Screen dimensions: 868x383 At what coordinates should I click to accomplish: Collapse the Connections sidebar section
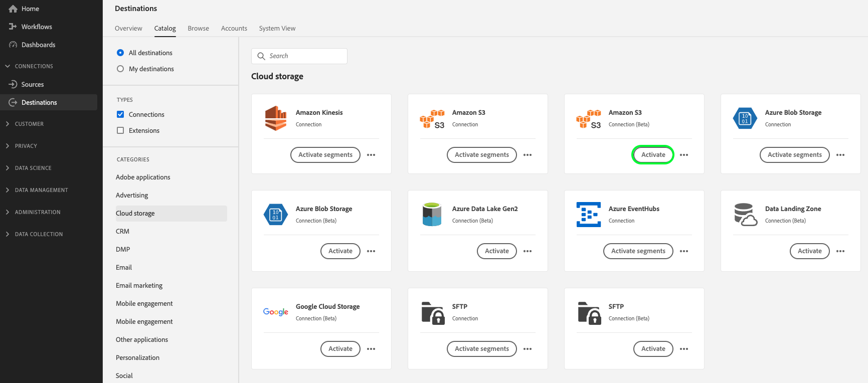(8, 66)
